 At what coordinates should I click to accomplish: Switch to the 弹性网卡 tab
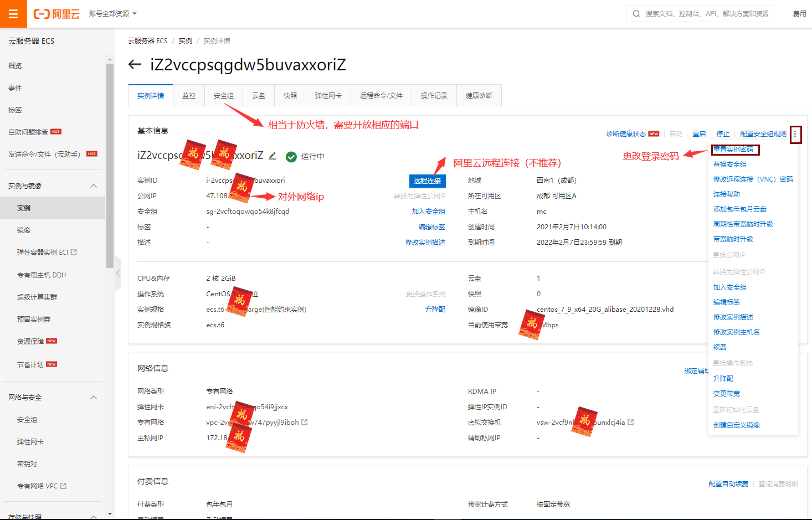coord(328,96)
